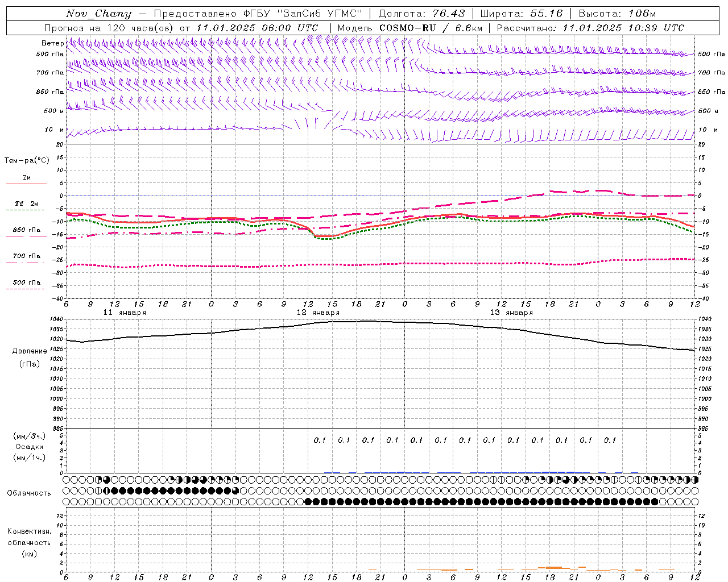Click the station name "Nov_Chany" in the header
The width and height of the screenshot is (728, 582).
tap(98, 14)
